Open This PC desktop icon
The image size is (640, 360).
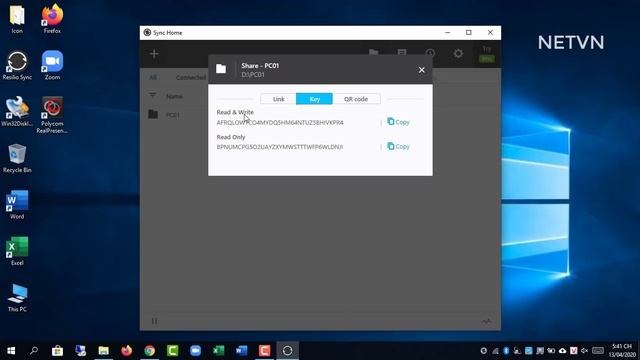[x=17, y=298]
